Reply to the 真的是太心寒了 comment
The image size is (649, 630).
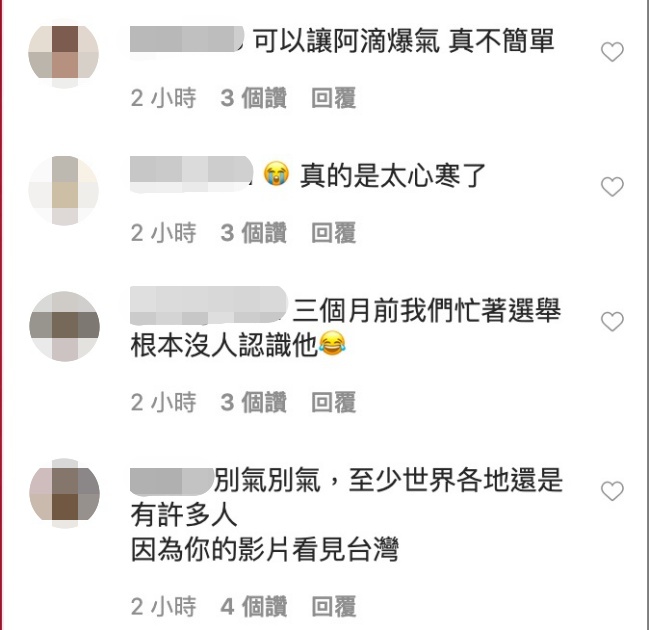334,233
